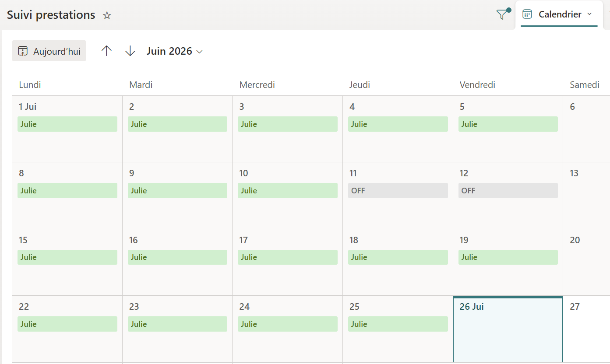Click the Suivi prestations list title

[51, 15]
